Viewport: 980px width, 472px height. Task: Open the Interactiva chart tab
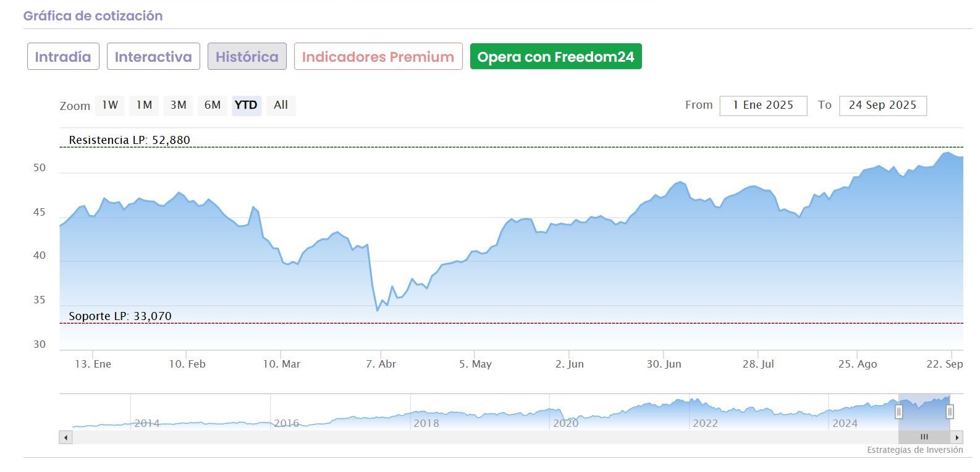click(153, 57)
